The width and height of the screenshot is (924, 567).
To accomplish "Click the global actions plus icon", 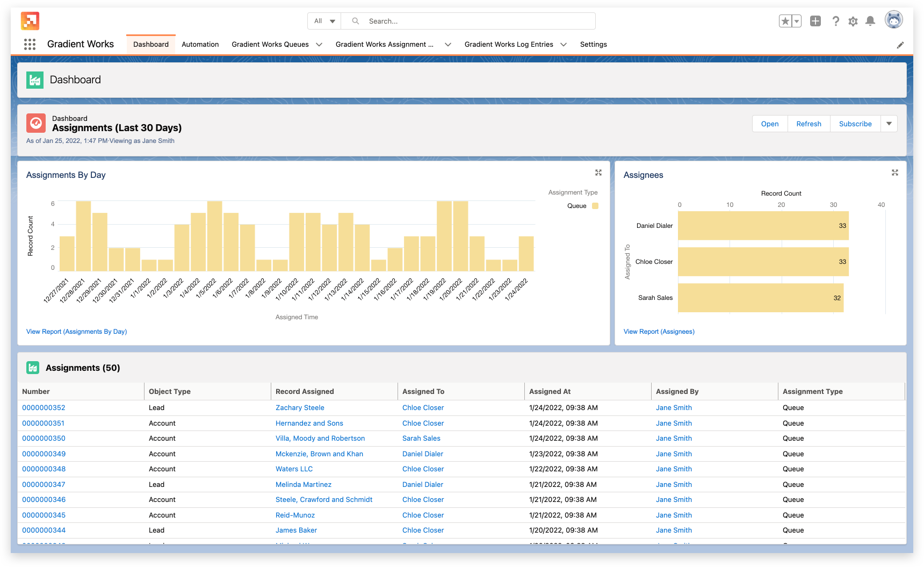I will (x=815, y=21).
